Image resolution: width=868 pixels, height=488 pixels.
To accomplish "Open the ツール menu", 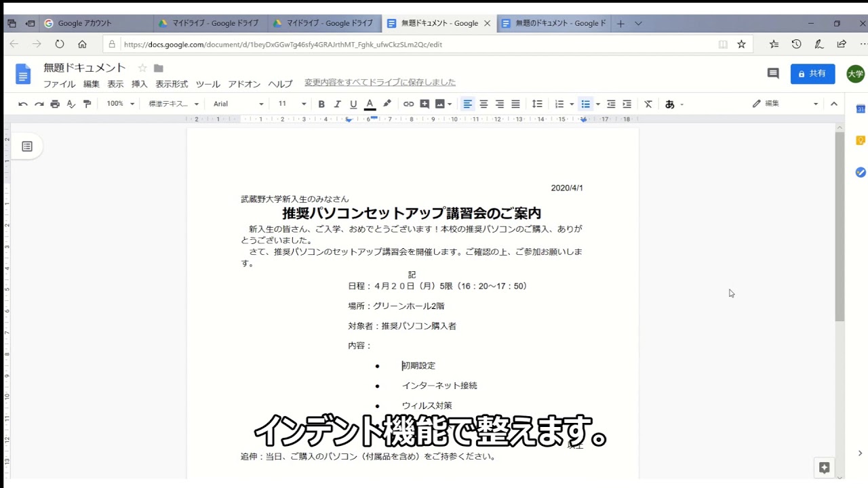I will 208,84.
